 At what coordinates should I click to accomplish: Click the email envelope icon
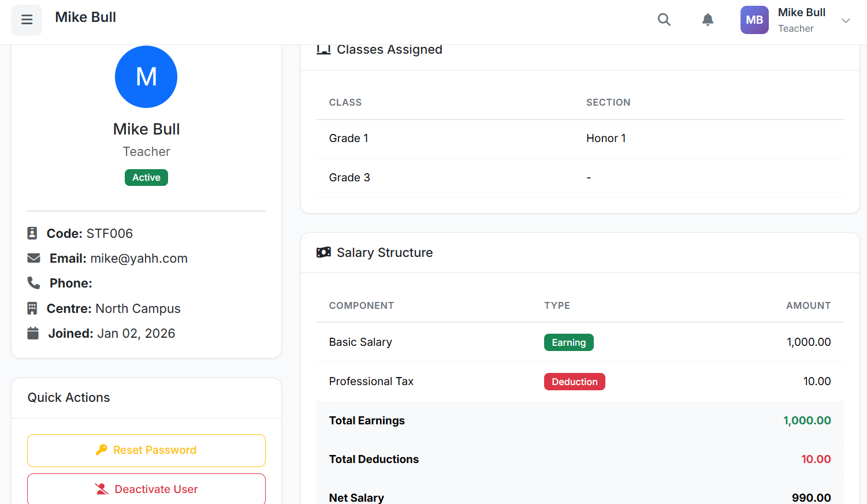pos(34,258)
